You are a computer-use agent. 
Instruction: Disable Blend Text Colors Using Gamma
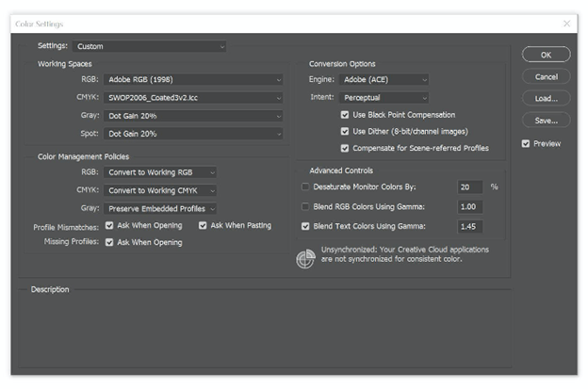click(305, 226)
